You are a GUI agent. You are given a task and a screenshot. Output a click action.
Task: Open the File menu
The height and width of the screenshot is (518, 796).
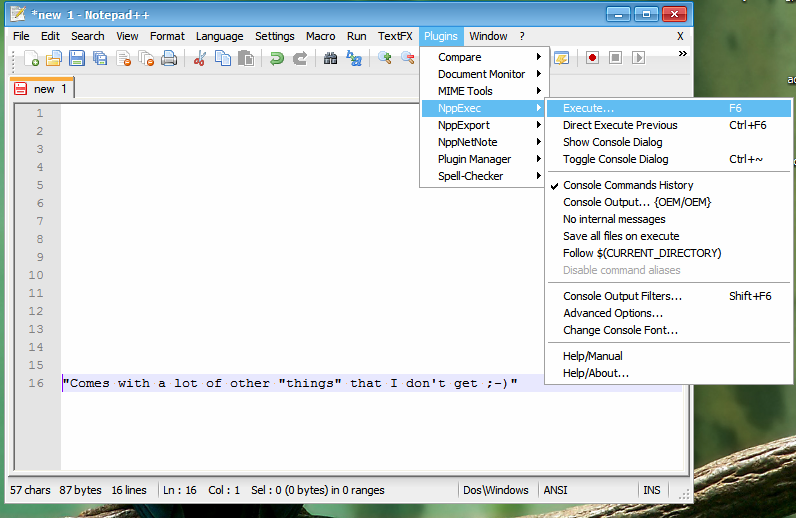21,36
